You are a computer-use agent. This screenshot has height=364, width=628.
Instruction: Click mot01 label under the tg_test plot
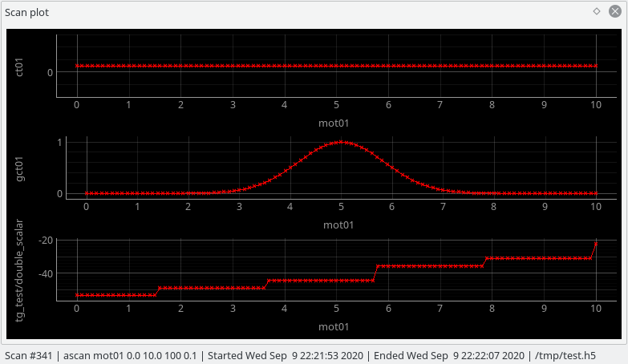coord(334,327)
